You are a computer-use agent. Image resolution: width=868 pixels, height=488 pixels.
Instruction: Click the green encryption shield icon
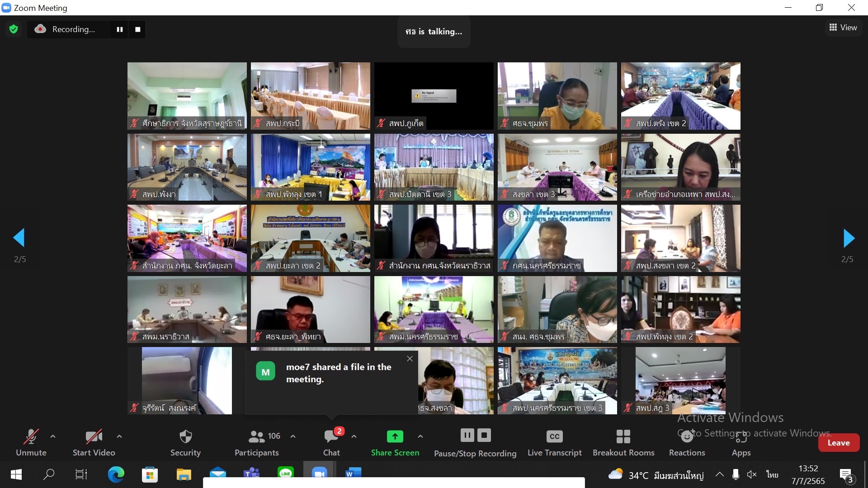click(x=14, y=29)
